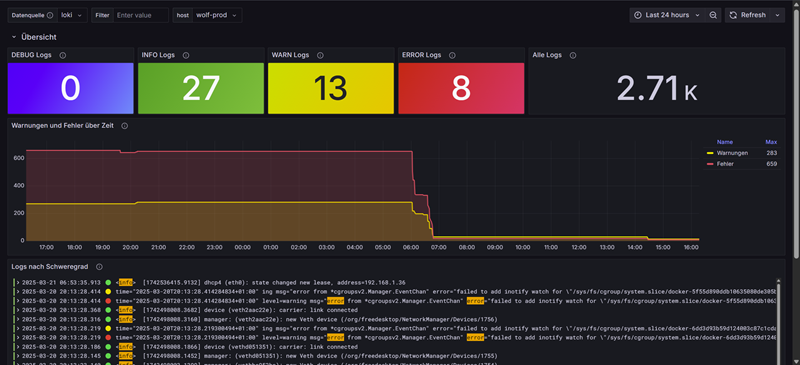
Task: Show info for Logs nach Schweregrad panel
Action: (x=99, y=266)
